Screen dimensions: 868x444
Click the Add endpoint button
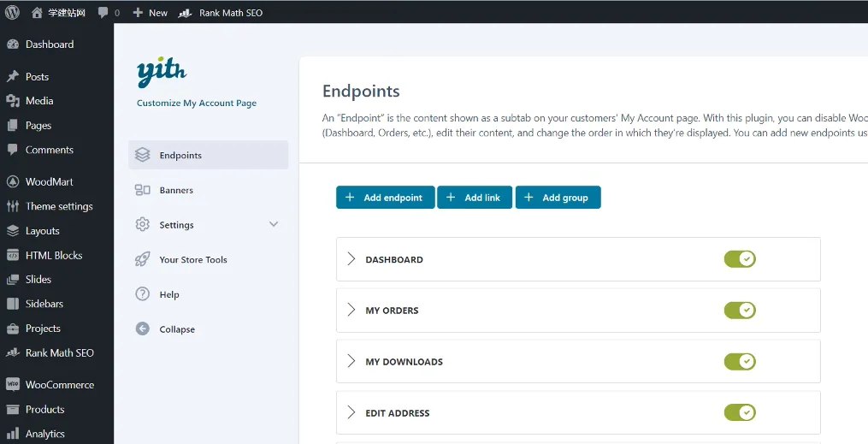pos(386,198)
